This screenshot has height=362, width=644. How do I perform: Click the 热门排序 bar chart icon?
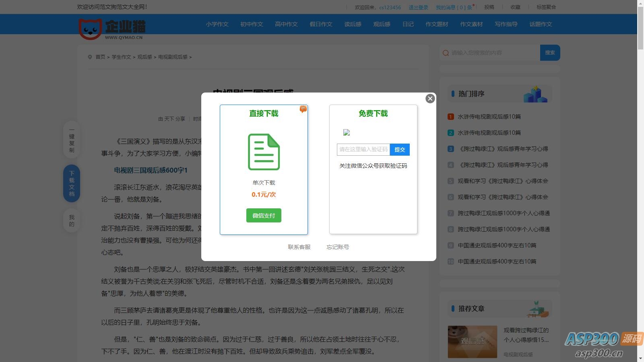tap(536, 93)
